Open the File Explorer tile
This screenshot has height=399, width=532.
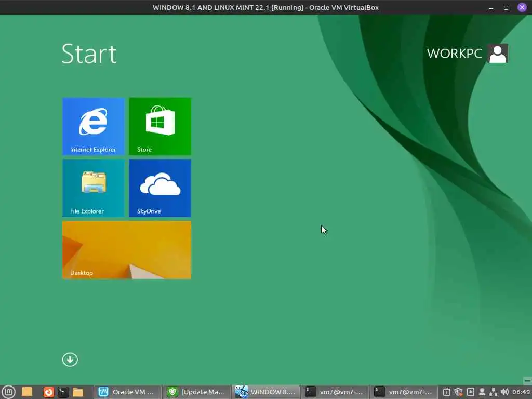pos(94,188)
